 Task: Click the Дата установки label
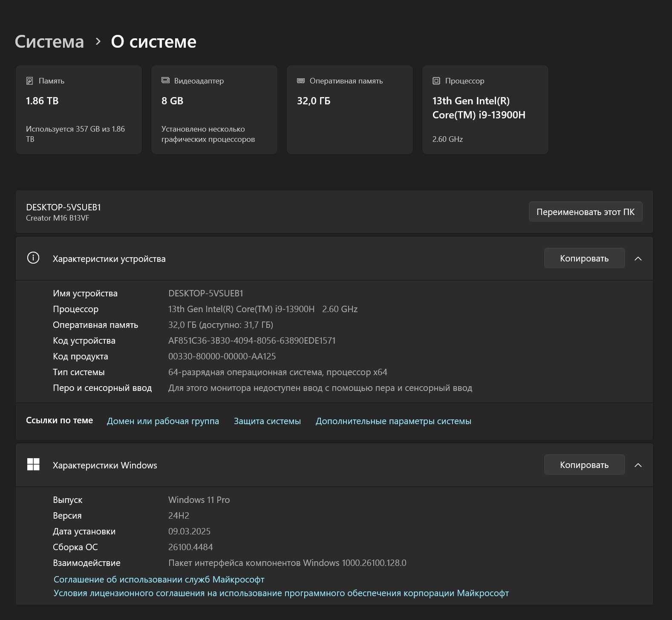tap(84, 531)
